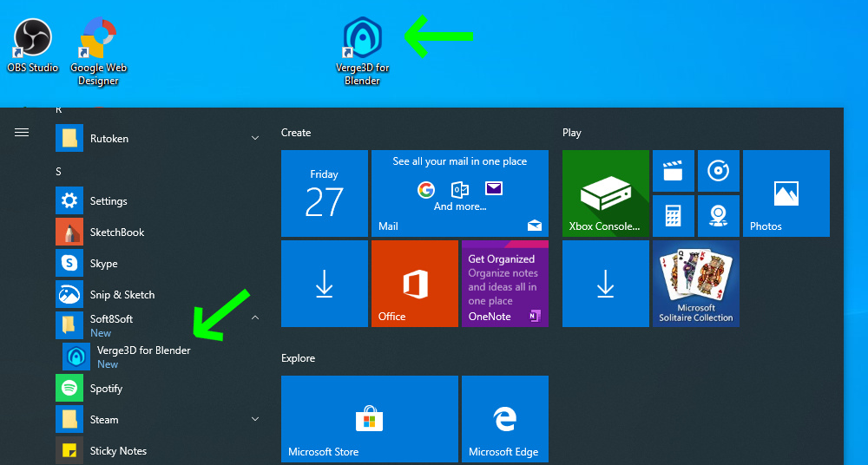Select the Snip & Sketch label
This screenshot has width=868, height=465.
[122, 295]
